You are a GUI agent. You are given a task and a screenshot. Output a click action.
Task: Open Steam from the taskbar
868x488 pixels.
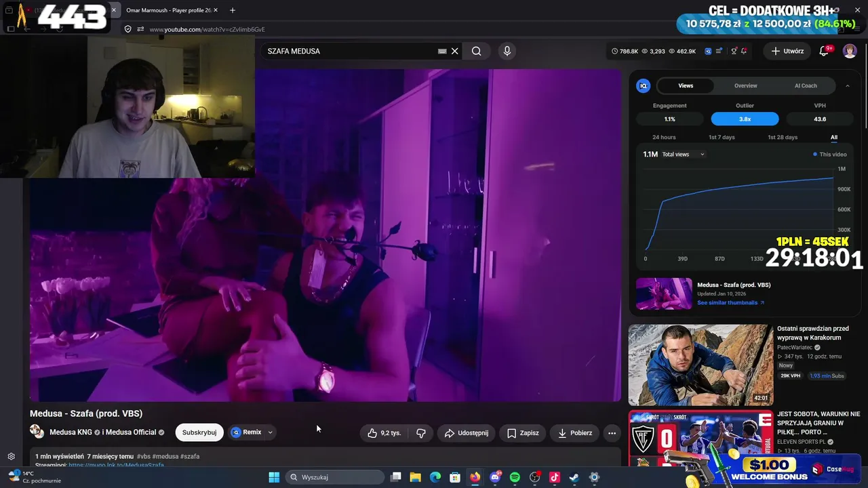click(574, 477)
